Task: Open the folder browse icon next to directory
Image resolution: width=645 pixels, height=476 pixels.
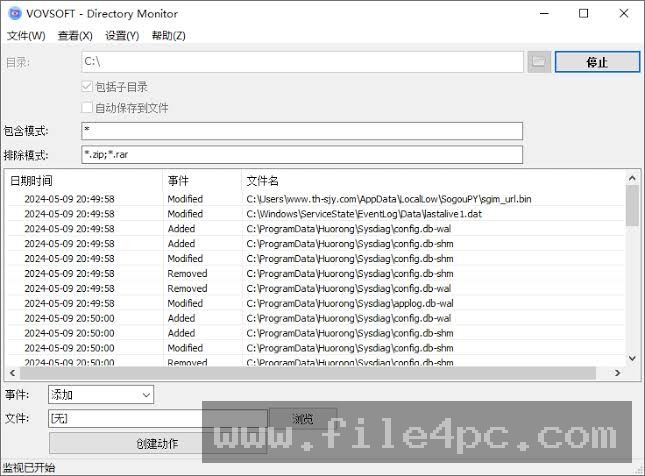Action: 539,62
